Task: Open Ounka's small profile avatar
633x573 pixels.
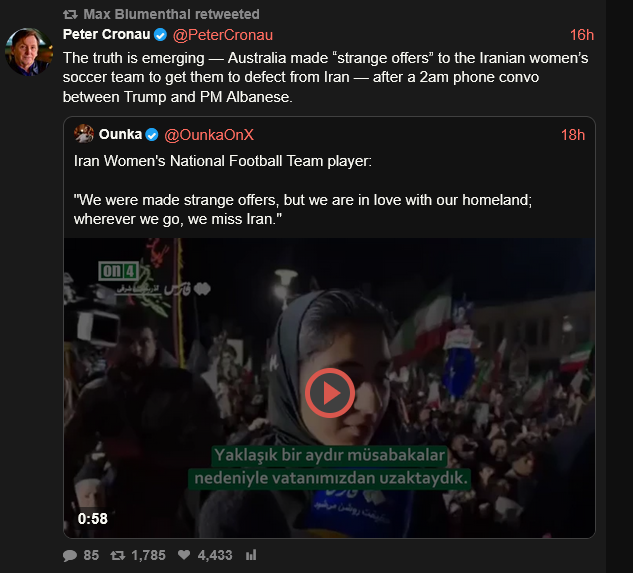Action: tap(84, 134)
